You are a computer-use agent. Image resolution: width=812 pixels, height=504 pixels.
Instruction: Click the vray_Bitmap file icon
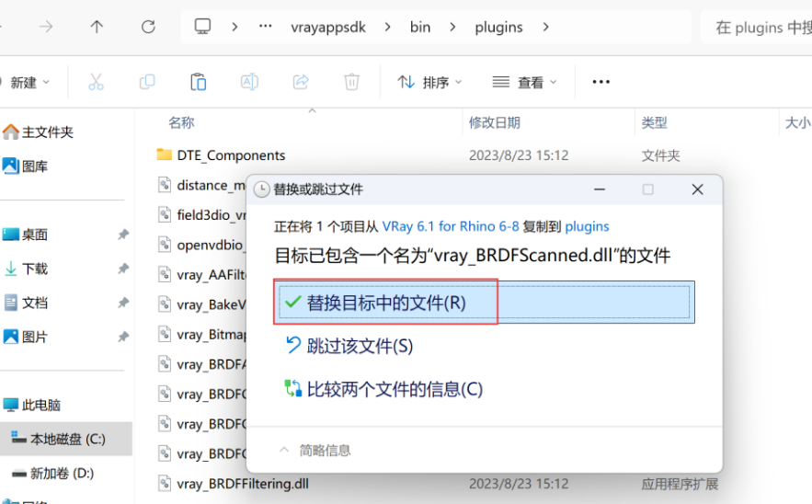tap(165, 334)
